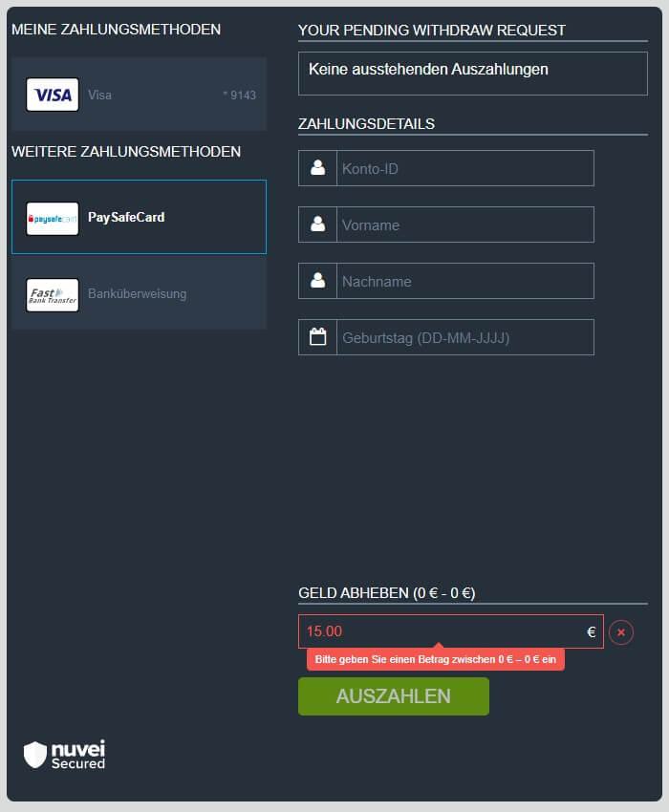Click into the Vorname text field
Image resolution: width=669 pixels, height=812 pixels.
[x=464, y=224]
